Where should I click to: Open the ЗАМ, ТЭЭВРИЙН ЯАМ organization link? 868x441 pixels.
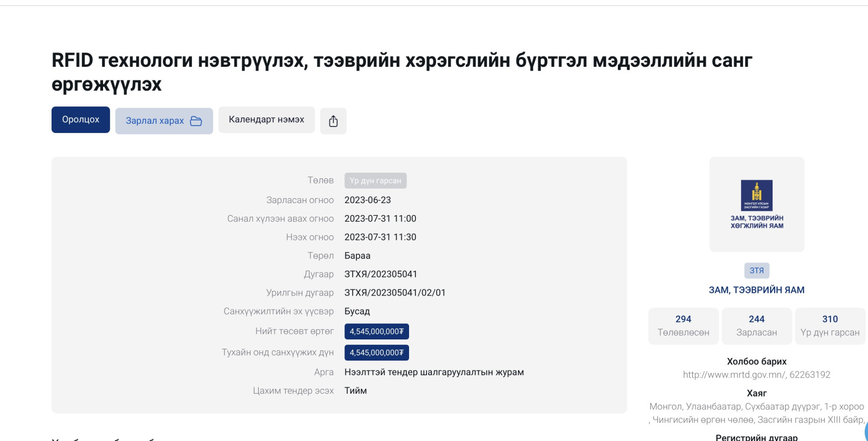tap(756, 290)
